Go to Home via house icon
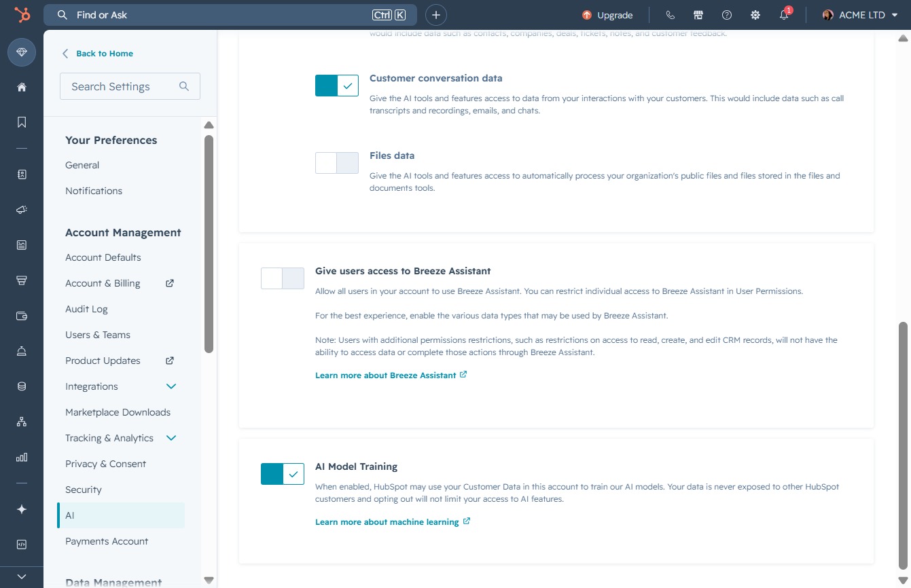Screen dimensions: 911x588 [x=22, y=87]
